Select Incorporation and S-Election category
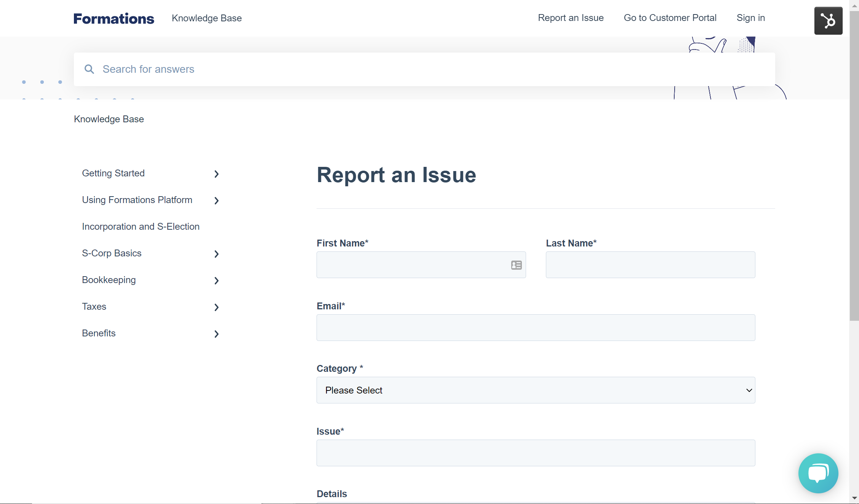The height and width of the screenshot is (504, 859). point(141,226)
